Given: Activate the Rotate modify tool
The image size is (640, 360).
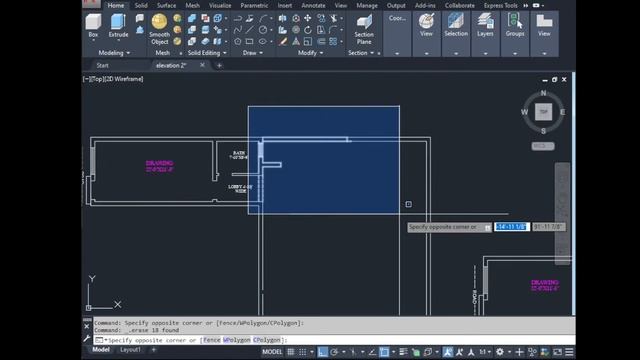Looking at the screenshot, I should (x=308, y=30).
